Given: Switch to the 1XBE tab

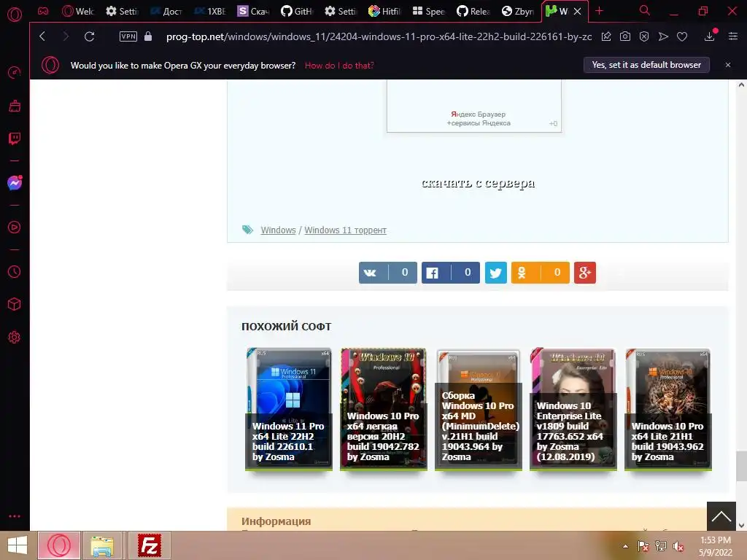Looking at the screenshot, I should click(209, 11).
